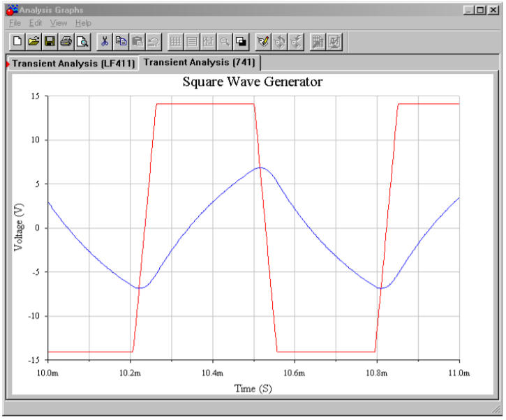Click the Time (S) axis label

[253, 389]
